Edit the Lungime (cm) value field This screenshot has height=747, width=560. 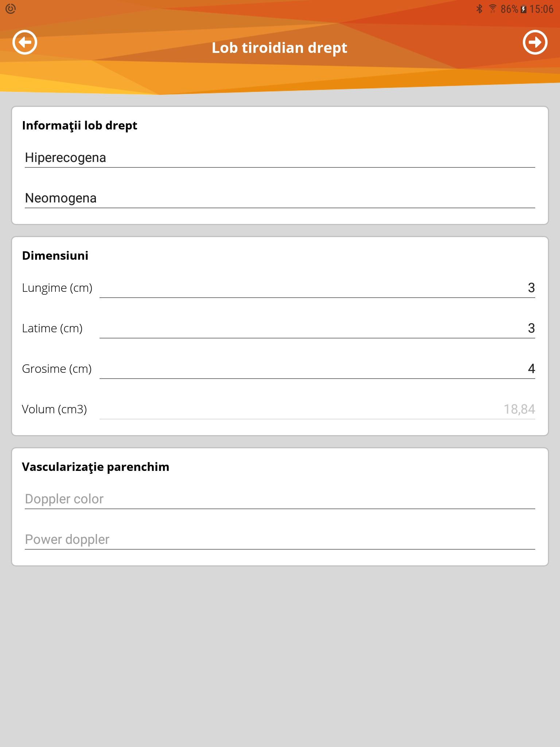[317, 288]
